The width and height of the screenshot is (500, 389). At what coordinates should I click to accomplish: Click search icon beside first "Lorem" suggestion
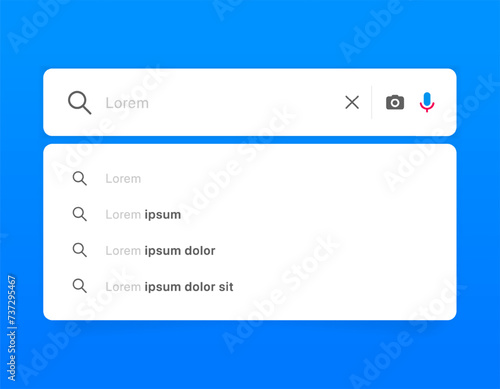click(80, 179)
